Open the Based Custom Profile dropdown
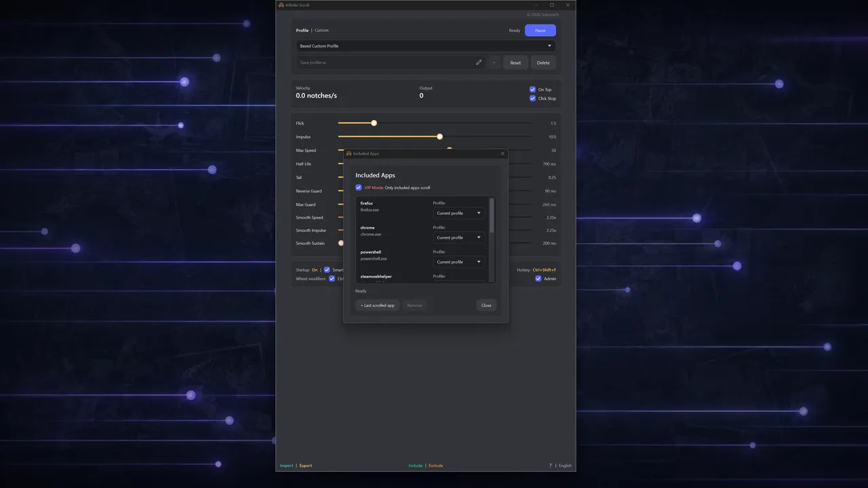This screenshot has width=868, height=488. click(x=426, y=46)
